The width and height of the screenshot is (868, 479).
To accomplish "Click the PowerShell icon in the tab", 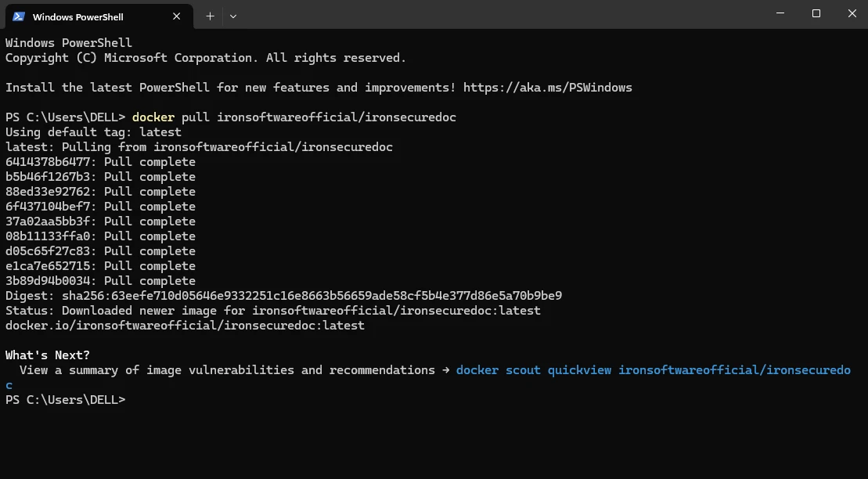I will point(19,16).
